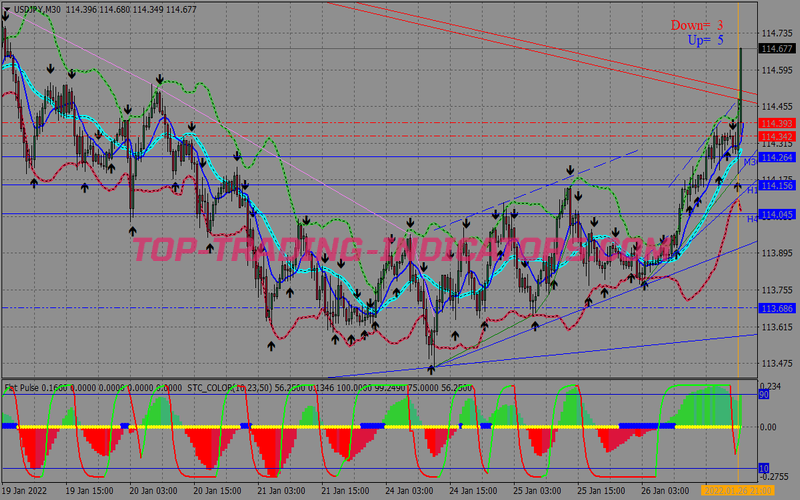Image resolution: width=800 pixels, height=500 pixels.
Task: Click the 19 Jan 15:00 time label
Action: 89,491
